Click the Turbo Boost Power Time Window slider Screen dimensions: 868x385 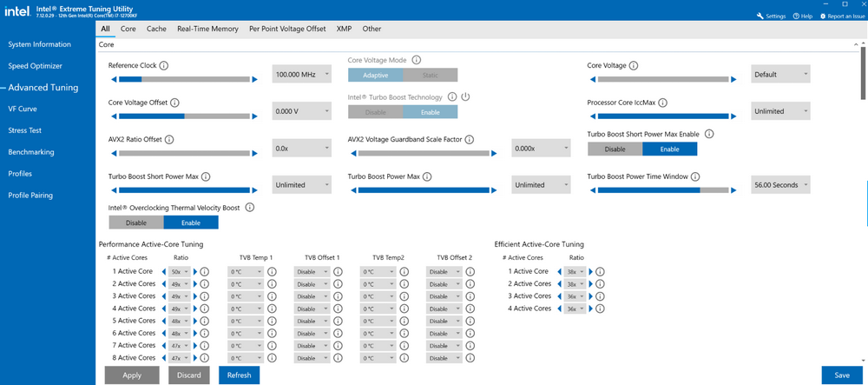pos(662,190)
